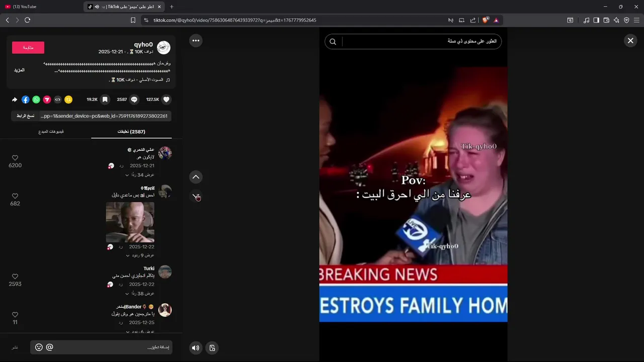
Task: Toggle the browser sidebar panel
Action: coord(596,20)
